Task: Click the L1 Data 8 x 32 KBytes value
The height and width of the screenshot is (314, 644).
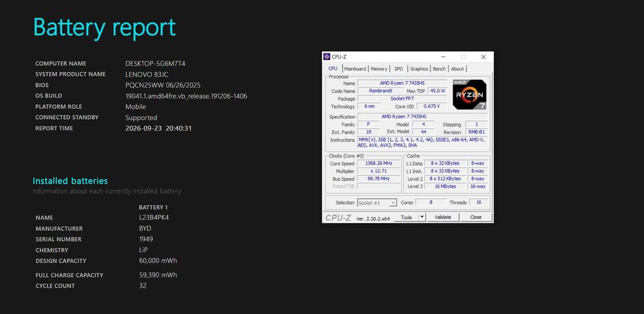Action: [445, 163]
